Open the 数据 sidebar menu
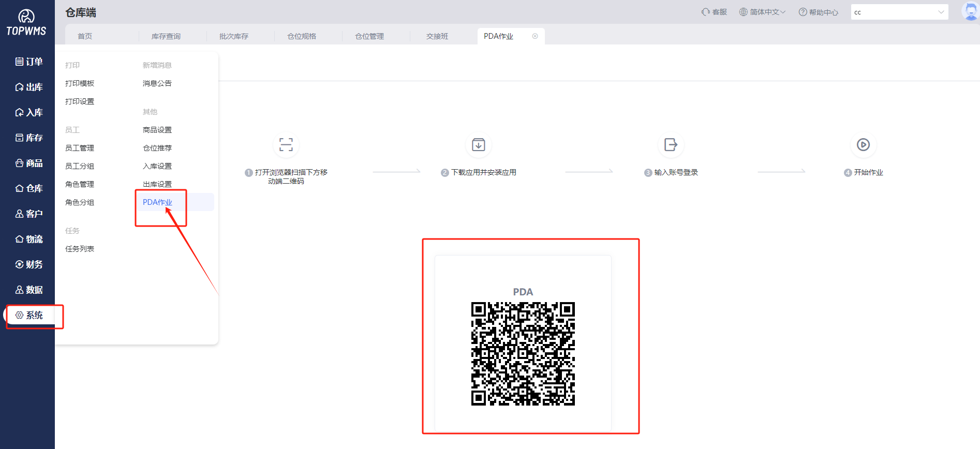The height and width of the screenshot is (449, 980). click(x=28, y=290)
